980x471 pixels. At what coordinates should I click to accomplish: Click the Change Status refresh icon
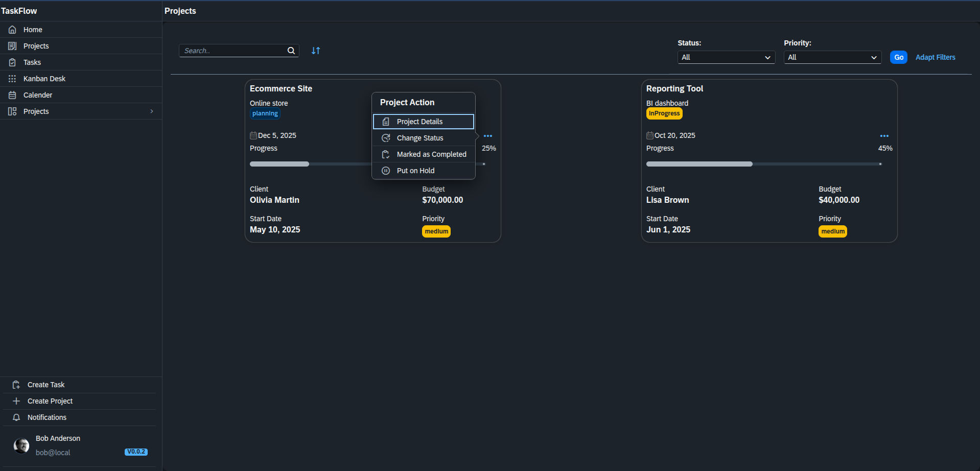tap(386, 138)
